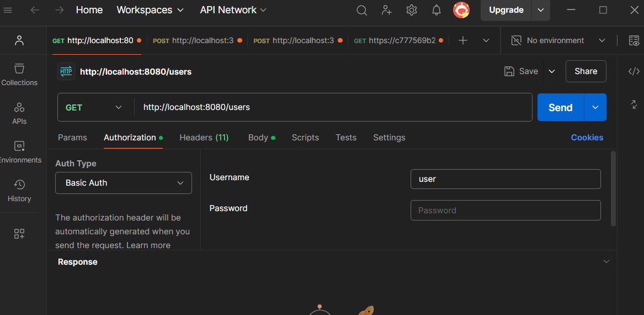Go back with the left arrow
The height and width of the screenshot is (315, 644).
[35, 11]
